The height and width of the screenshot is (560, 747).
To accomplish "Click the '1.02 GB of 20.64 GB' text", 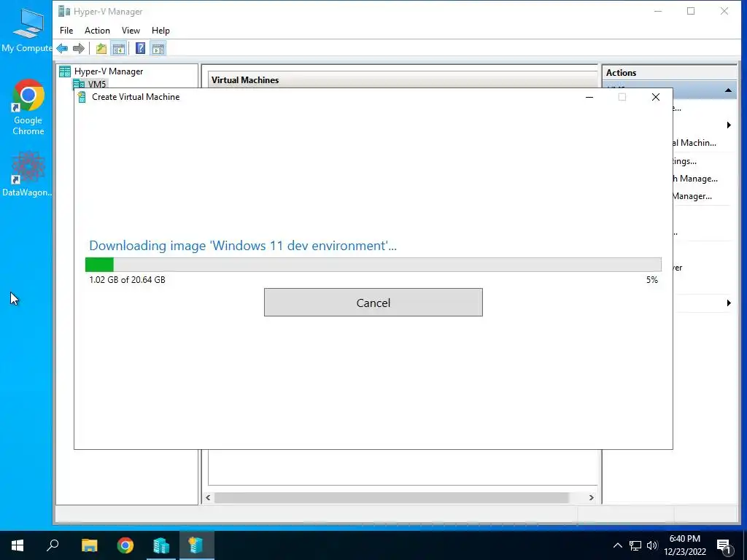I will pos(127,280).
